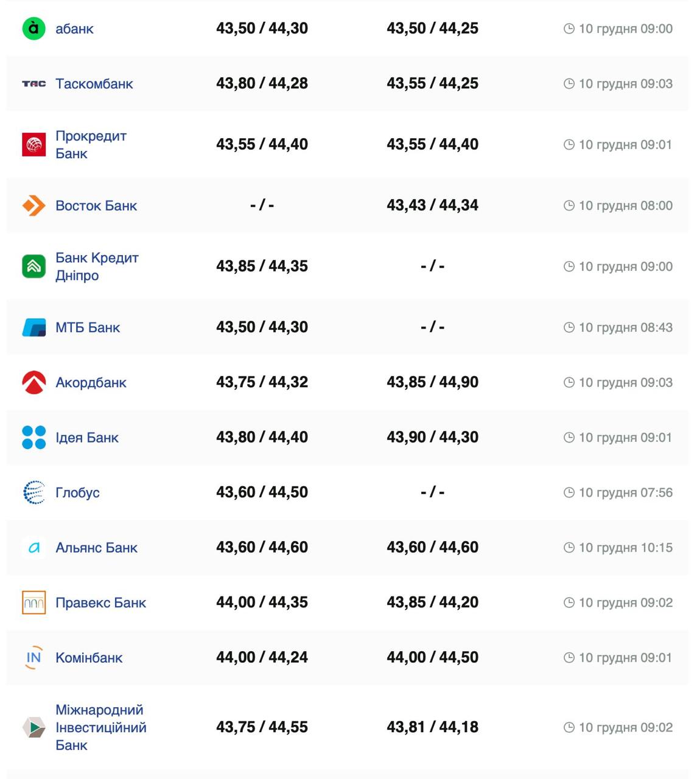Image resolution: width=700 pixels, height=779 pixels.
Task: Click the TAS Taskombank logo
Action: (x=33, y=84)
